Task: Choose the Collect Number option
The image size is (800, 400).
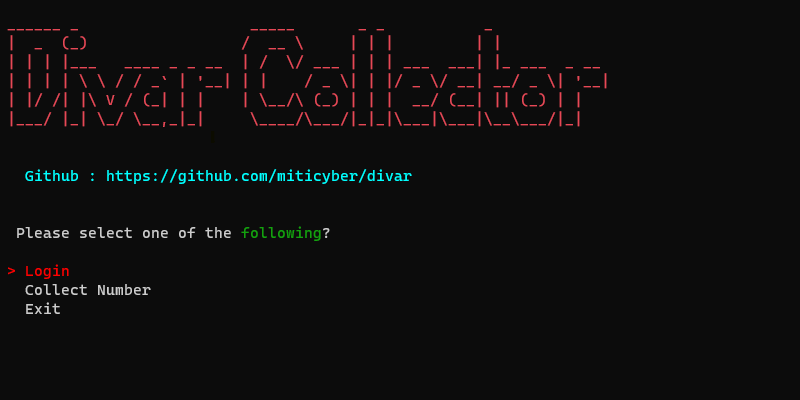Action: [x=88, y=290]
